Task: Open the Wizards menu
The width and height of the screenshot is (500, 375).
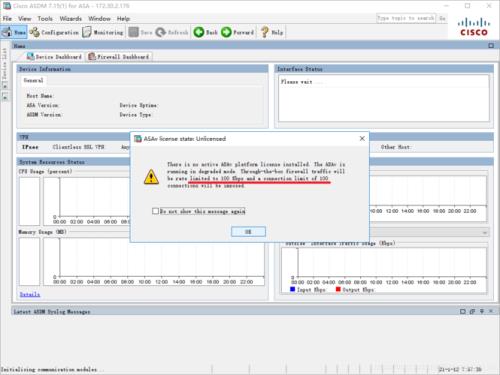Action: pyautogui.click(x=71, y=19)
